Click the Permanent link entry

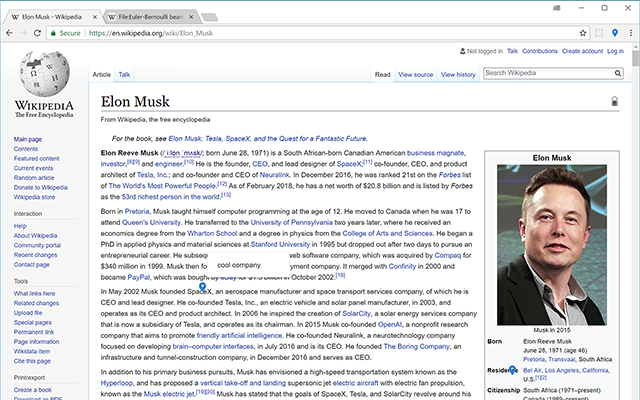(34, 332)
